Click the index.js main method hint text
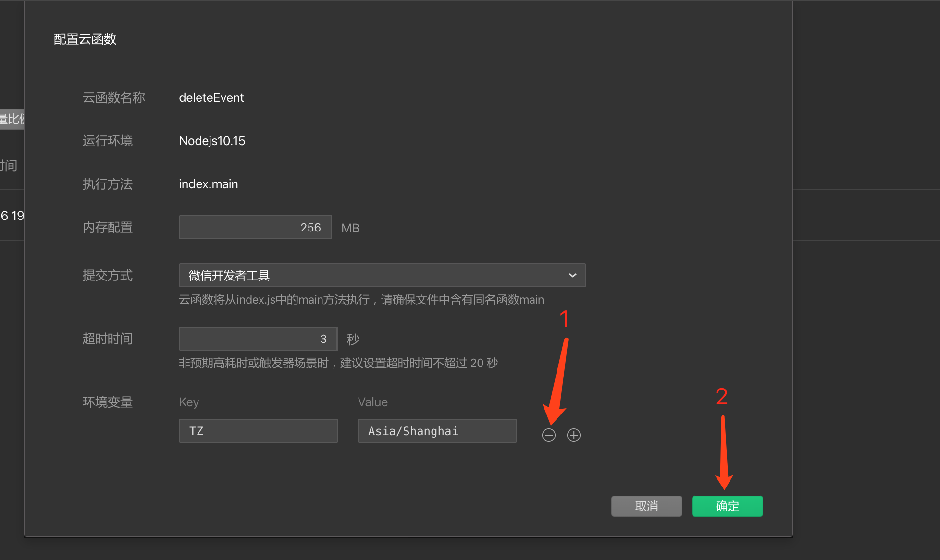 click(361, 300)
